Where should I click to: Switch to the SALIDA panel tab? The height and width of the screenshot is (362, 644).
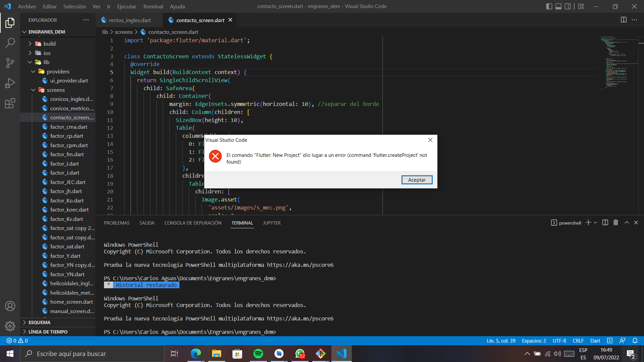click(147, 223)
